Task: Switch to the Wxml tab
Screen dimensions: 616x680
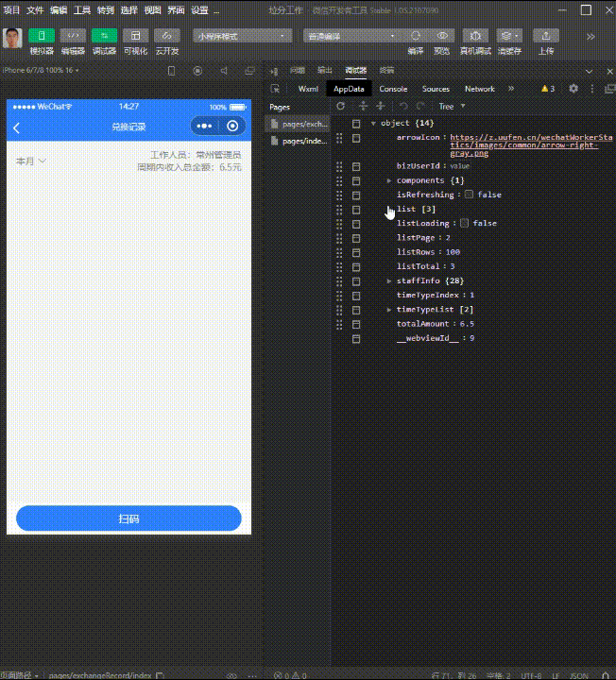Action: click(x=308, y=89)
